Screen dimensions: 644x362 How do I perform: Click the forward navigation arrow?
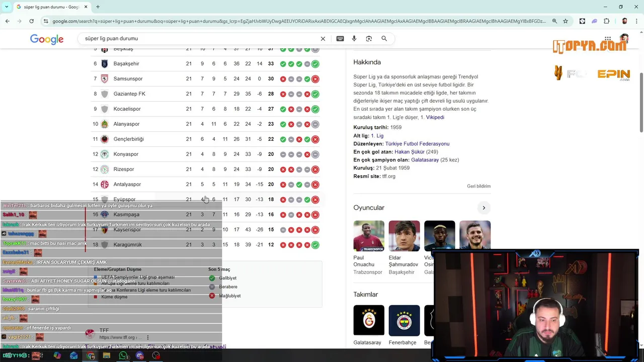coord(19,21)
